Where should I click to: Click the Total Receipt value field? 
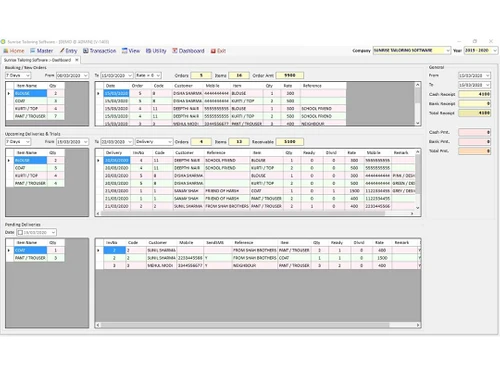pyautogui.click(x=474, y=113)
